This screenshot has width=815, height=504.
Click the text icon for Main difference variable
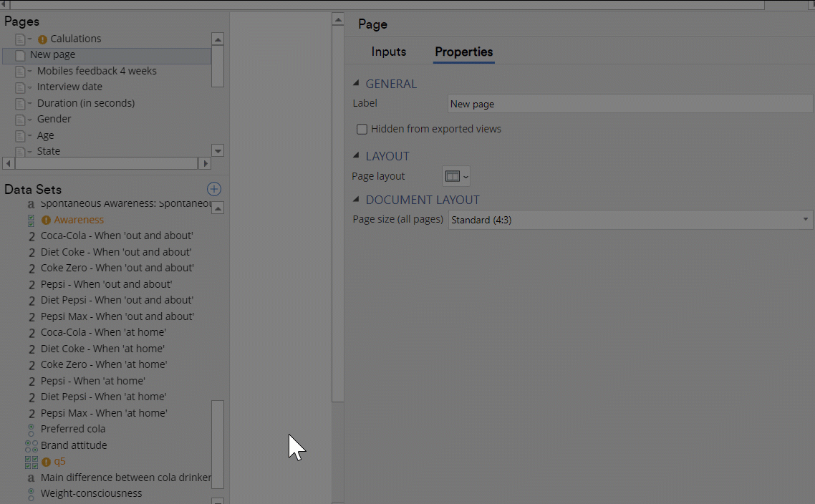32,478
